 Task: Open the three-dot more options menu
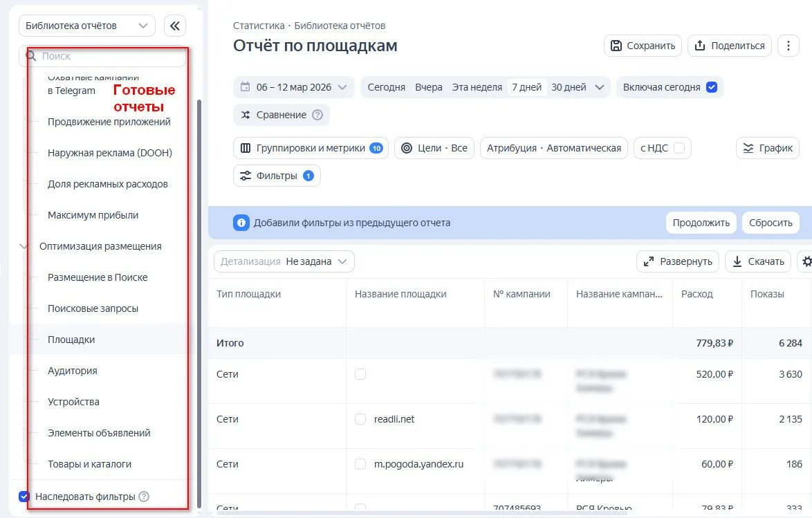[x=788, y=46]
